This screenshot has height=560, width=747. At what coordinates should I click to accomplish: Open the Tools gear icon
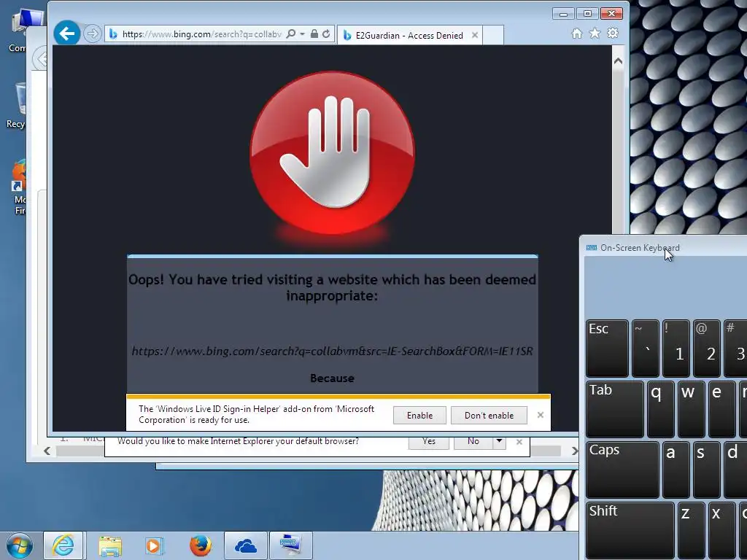(x=613, y=34)
